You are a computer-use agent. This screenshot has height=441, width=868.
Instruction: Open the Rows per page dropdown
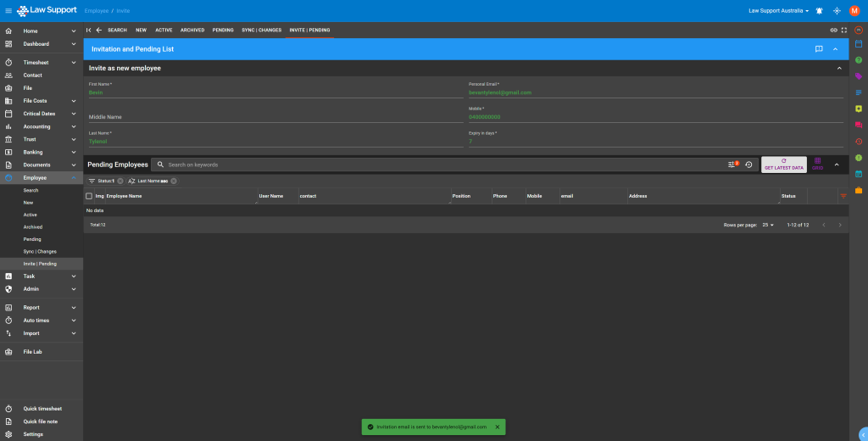coord(768,225)
